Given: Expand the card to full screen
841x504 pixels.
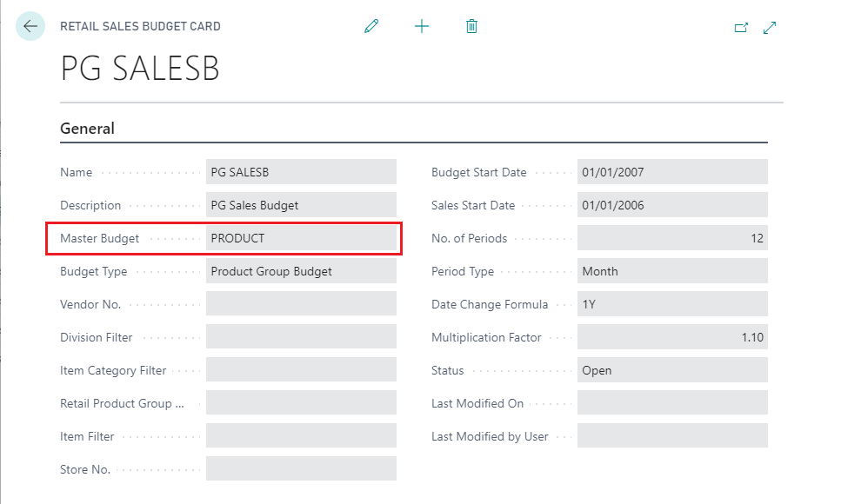Looking at the screenshot, I should (770, 28).
